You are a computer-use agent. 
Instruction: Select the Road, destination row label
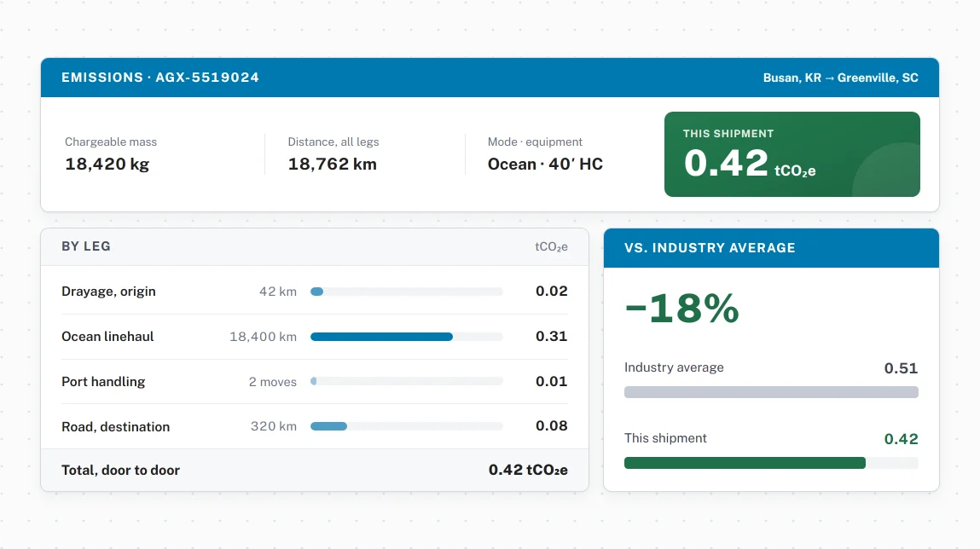116,426
